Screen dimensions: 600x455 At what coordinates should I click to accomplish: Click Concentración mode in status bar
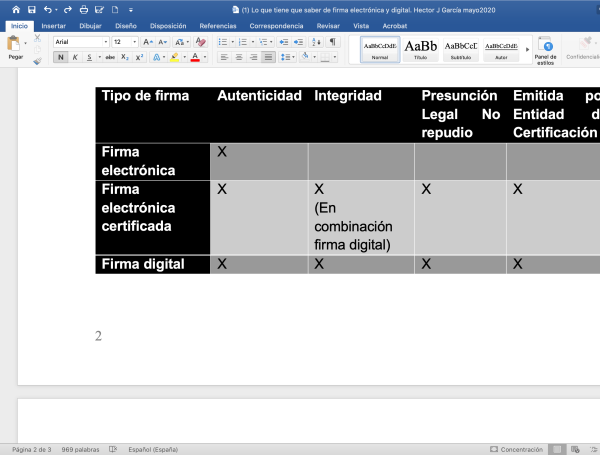[x=515, y=449]
